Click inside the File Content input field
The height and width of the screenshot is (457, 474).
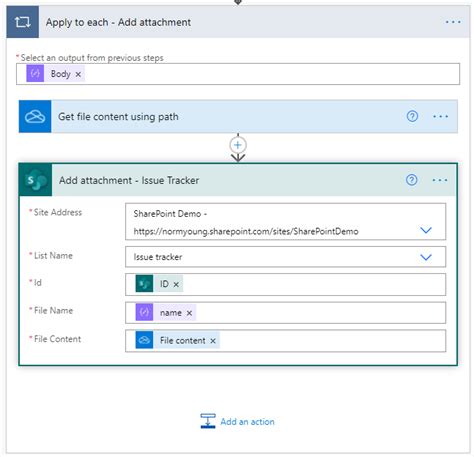[x=285, y=341]
